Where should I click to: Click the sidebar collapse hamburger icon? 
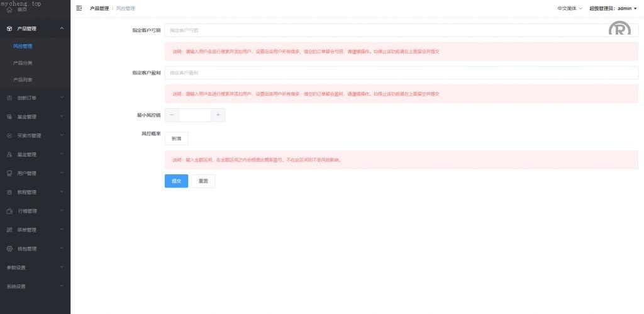(x=79, y=8)
